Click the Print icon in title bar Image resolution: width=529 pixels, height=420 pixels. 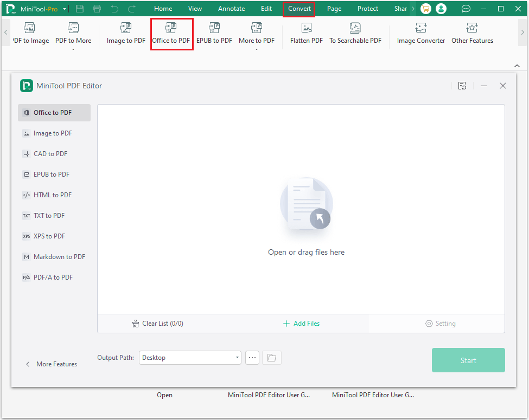pos(97,9)
